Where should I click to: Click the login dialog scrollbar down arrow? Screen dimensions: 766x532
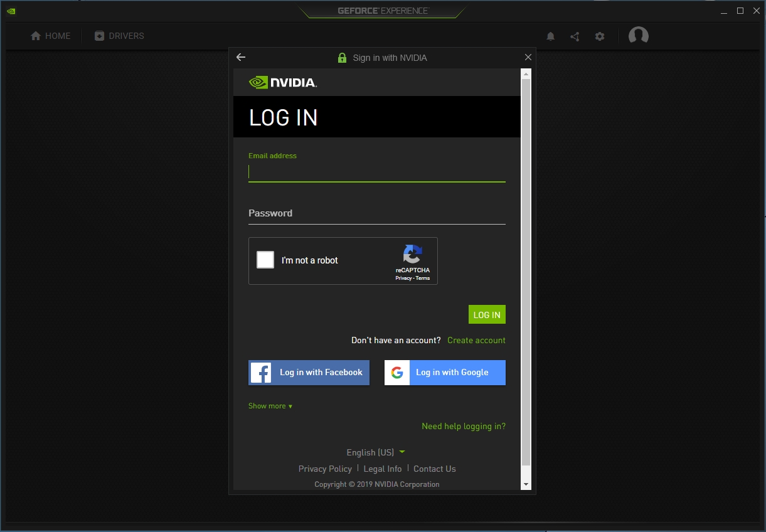click(526, 485)
